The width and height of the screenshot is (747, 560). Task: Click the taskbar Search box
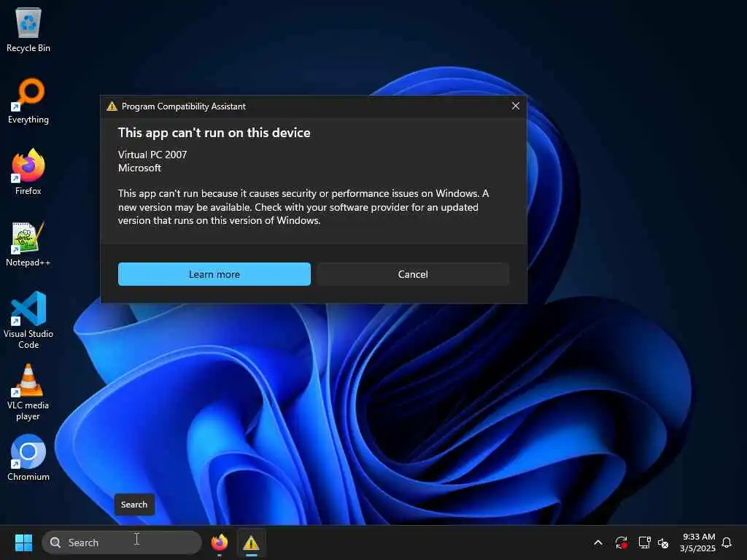click(122, 542)
